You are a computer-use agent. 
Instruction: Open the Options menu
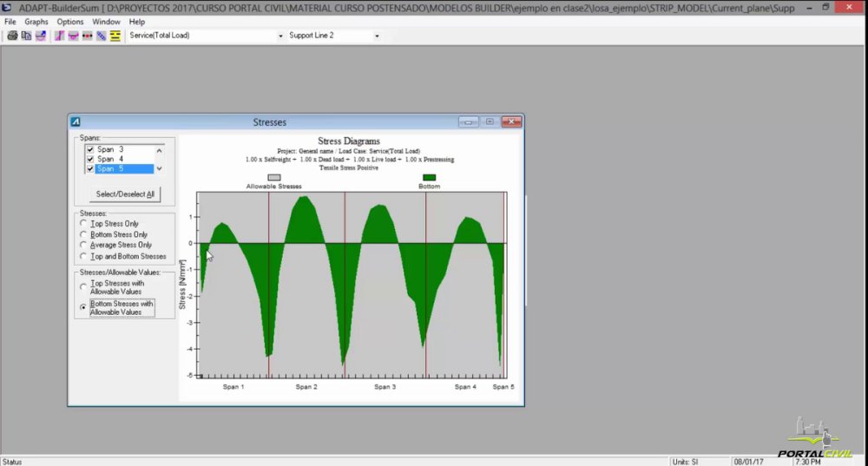click(70, 22)
